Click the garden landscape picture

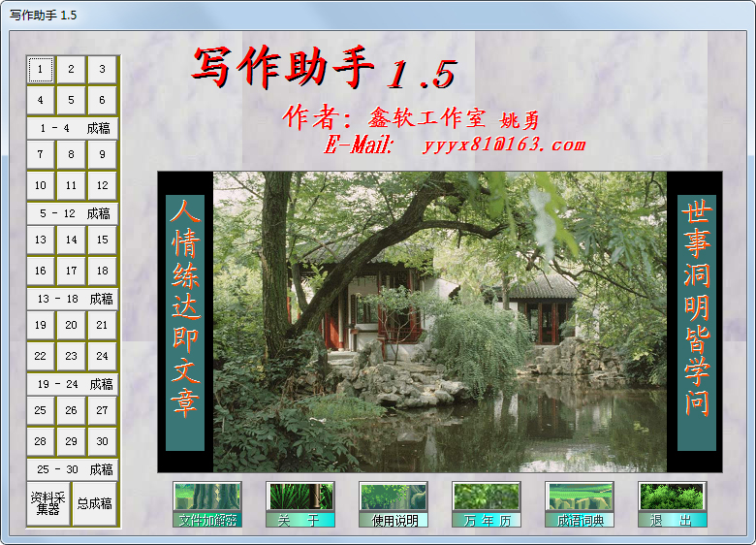point(440,322)
